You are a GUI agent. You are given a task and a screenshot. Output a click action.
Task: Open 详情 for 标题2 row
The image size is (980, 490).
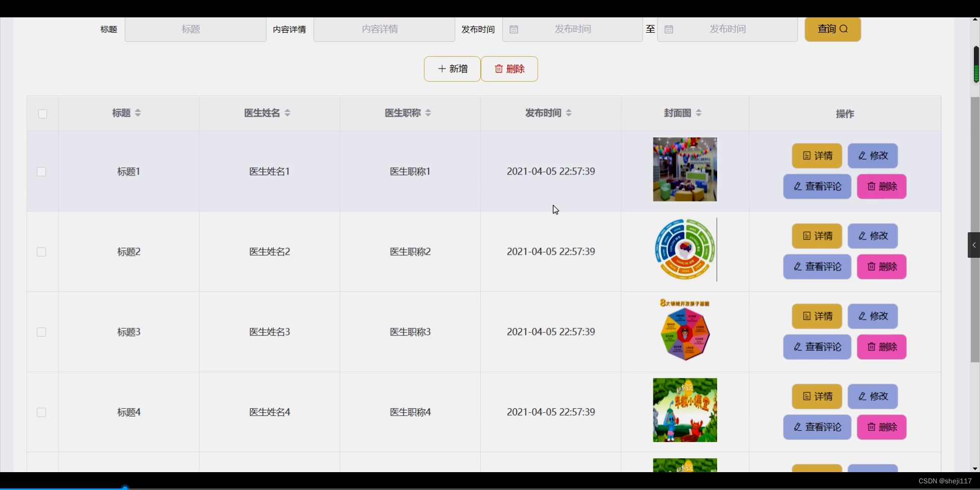coord(817,236)
